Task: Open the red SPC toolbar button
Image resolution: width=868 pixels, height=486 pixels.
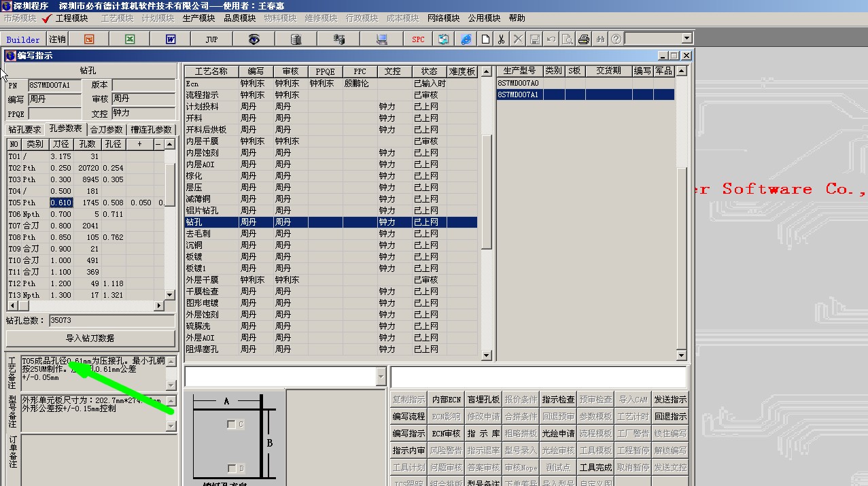Action: click(418, 39)
